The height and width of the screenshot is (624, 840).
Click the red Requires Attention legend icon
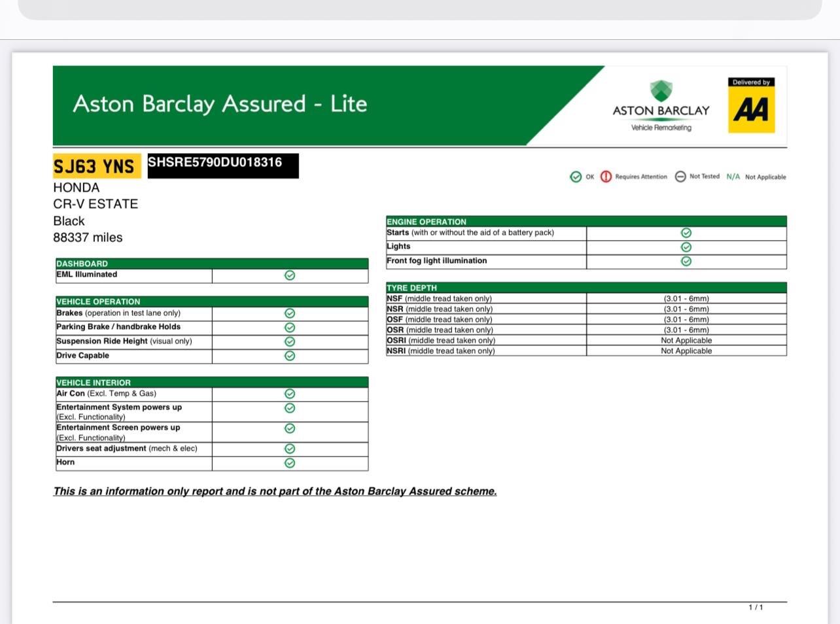(606, 177)
